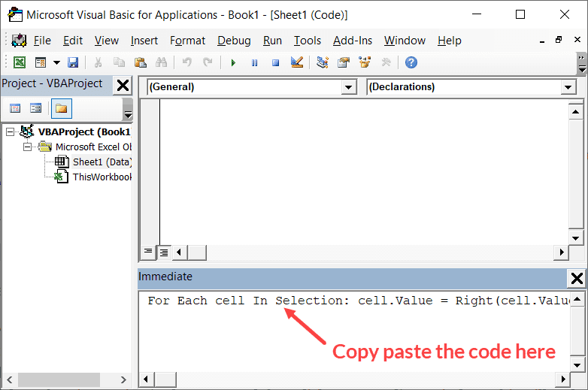The height and width of the screenshot is (390, 588).
Task: Click inside the Immediate window code line
Action: [x=353, y=301]
